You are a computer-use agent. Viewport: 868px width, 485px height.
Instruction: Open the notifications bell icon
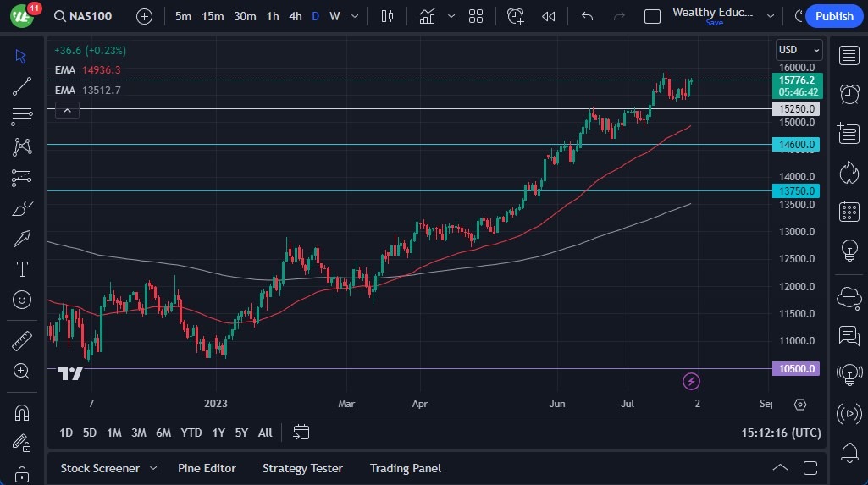(849, 453)
